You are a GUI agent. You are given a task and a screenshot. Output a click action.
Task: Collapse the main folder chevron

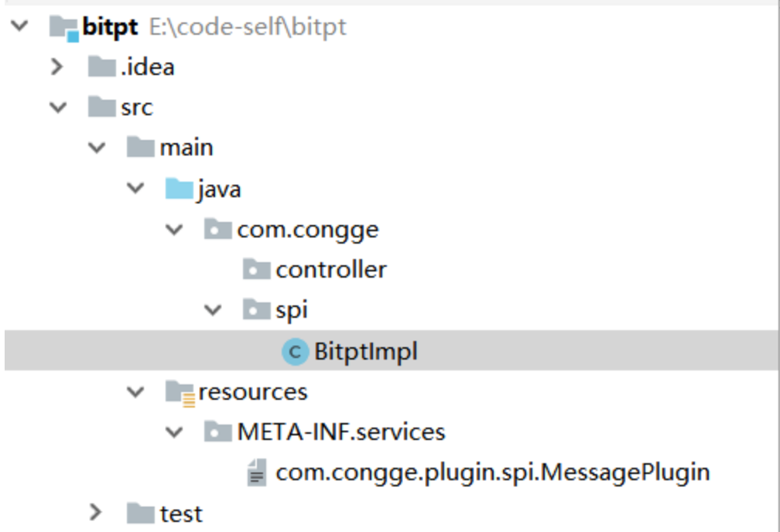point(97,147)
